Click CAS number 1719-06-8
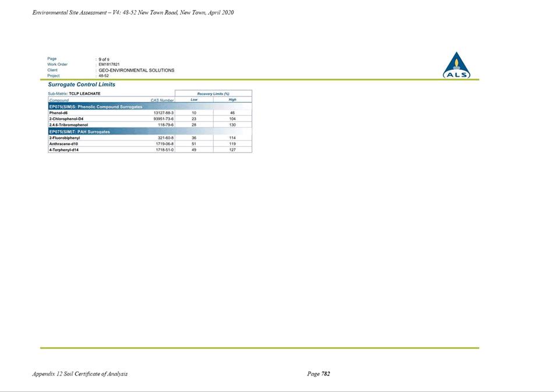The image size is (554, 392). (x=165, y=144)
